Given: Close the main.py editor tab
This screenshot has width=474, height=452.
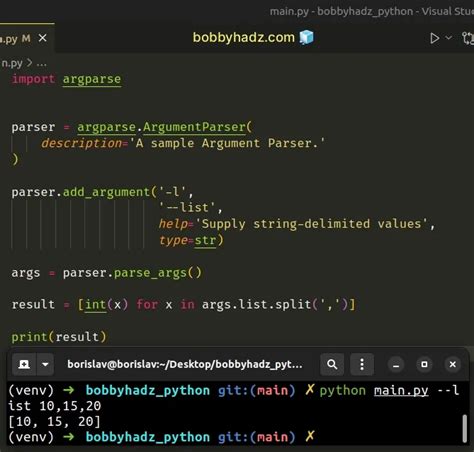Looking at the screenshot, I should (x=43, y=38).
